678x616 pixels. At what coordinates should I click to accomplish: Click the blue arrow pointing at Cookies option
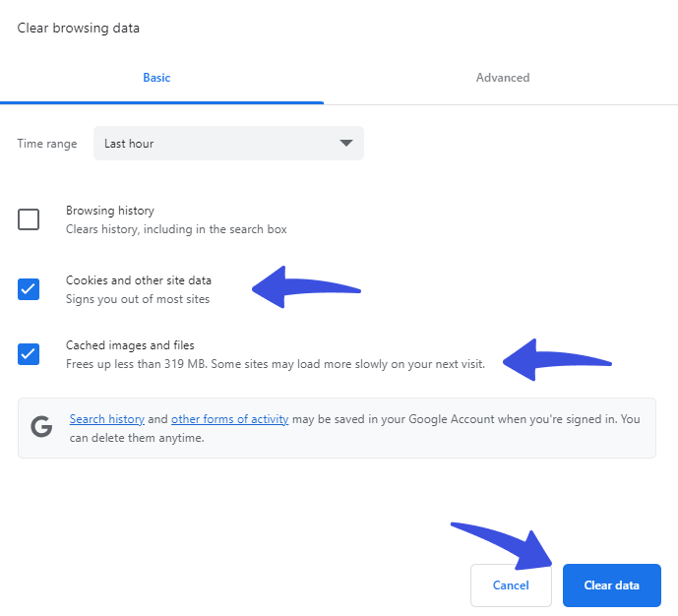pos(306,287)
